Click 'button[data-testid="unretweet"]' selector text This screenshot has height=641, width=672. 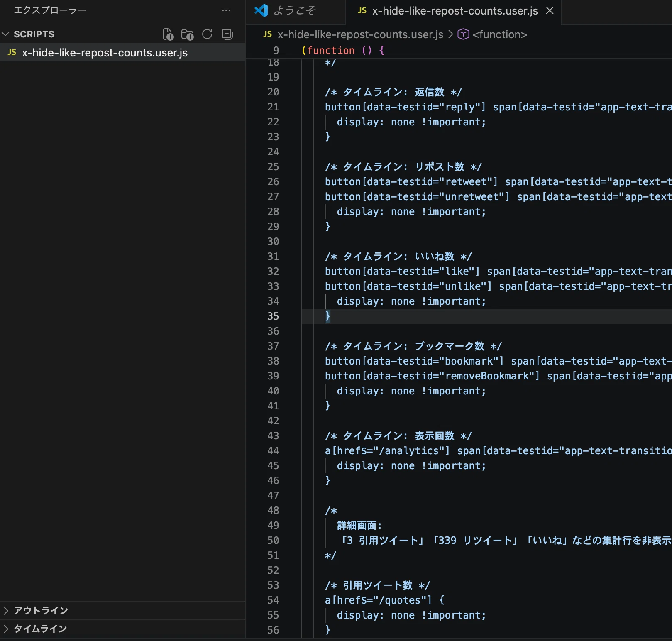(x=417, y=196)
